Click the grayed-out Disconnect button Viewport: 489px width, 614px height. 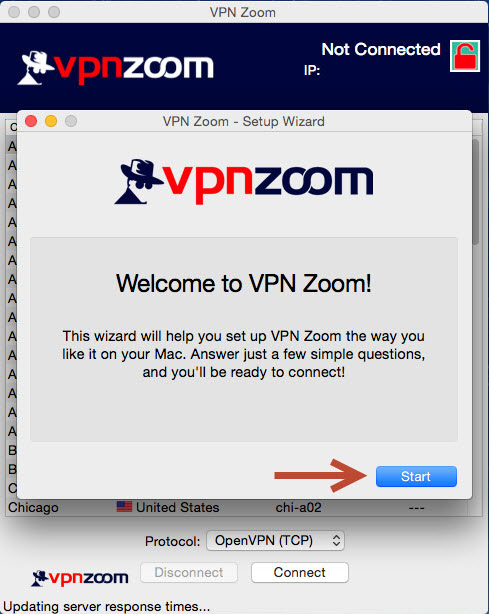coord(189,572)
